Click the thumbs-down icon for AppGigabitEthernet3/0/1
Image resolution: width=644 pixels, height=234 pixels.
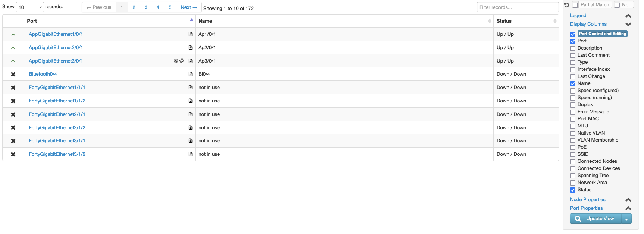182,61
